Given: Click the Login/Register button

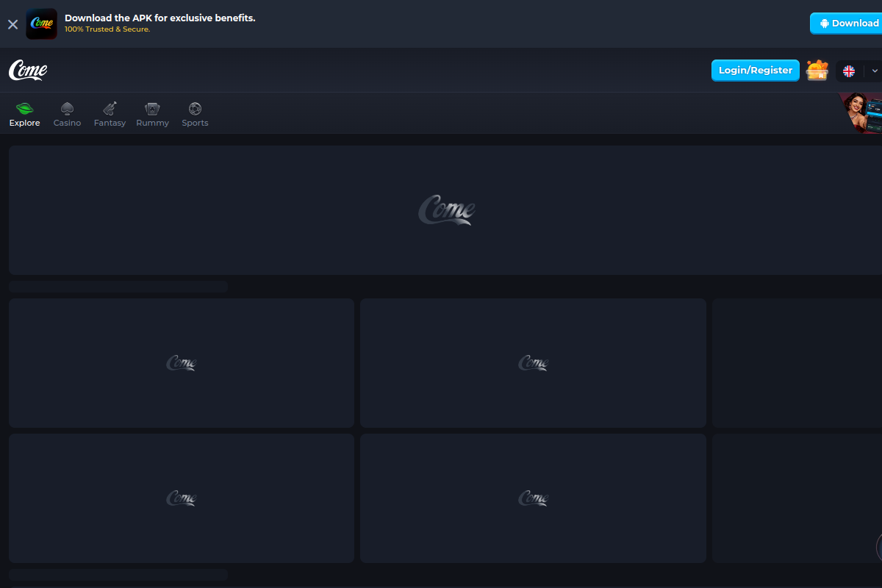Looking at the screenshot, I should (x=755, y=71).
